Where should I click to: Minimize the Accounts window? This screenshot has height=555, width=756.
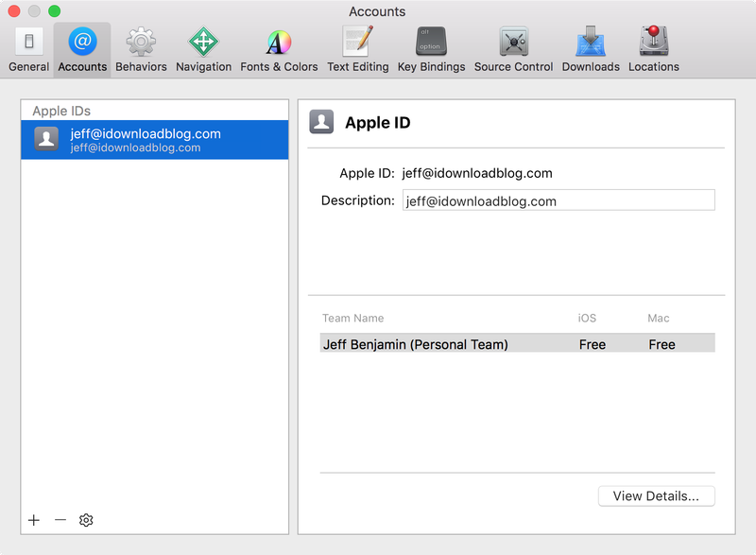pyautogui.click(x=34, y=10)
